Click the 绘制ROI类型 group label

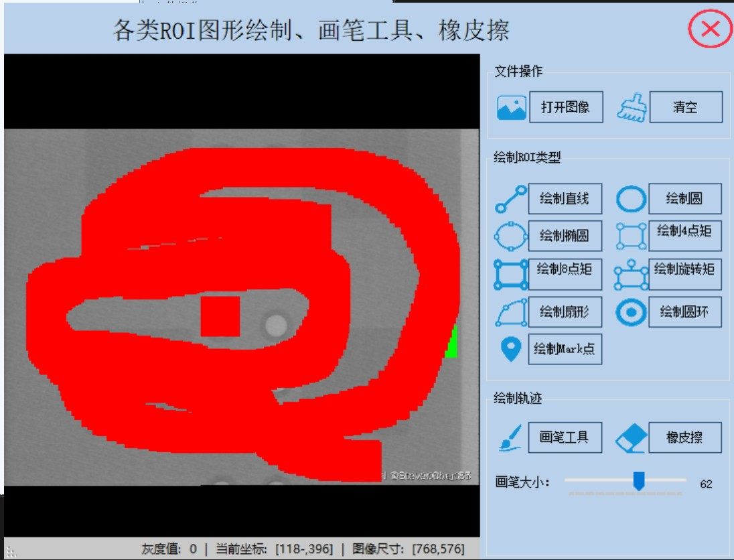526,157
